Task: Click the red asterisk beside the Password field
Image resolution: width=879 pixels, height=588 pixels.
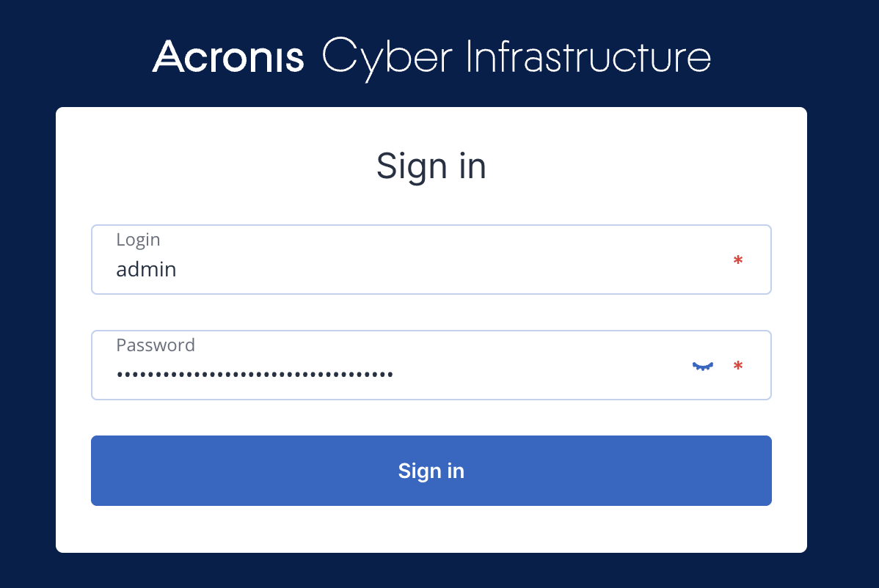Action: click(738, 366)
